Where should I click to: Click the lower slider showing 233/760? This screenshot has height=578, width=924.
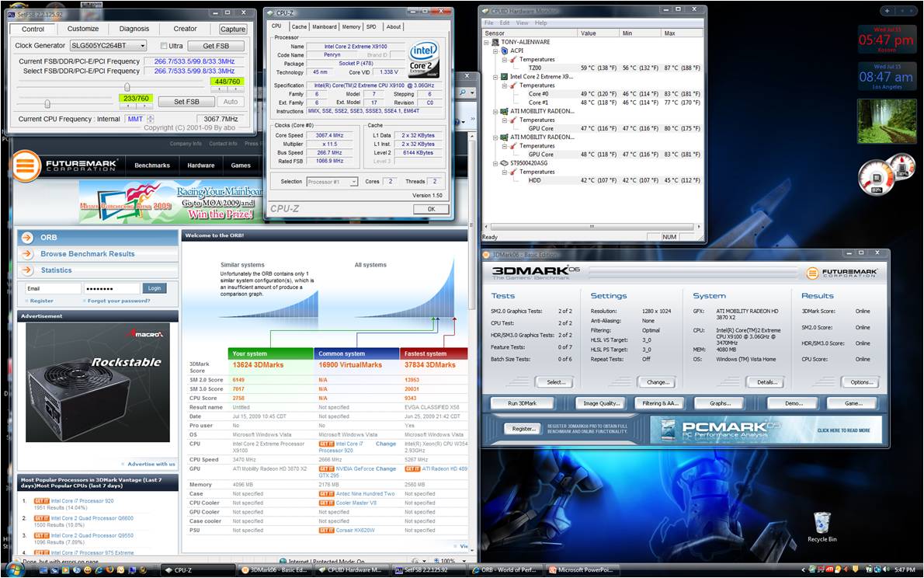[x=47, y=104]
